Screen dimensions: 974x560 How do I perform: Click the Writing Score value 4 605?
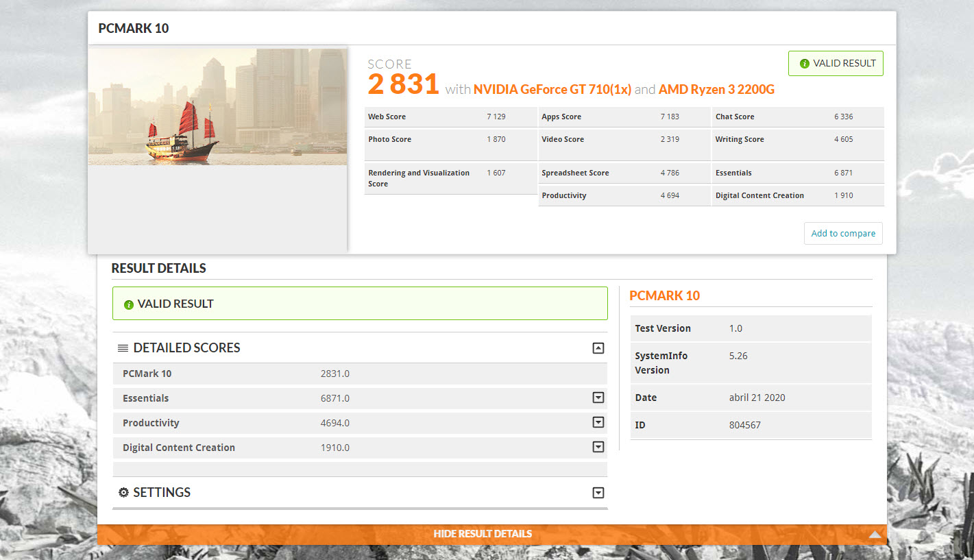point(844,139)
